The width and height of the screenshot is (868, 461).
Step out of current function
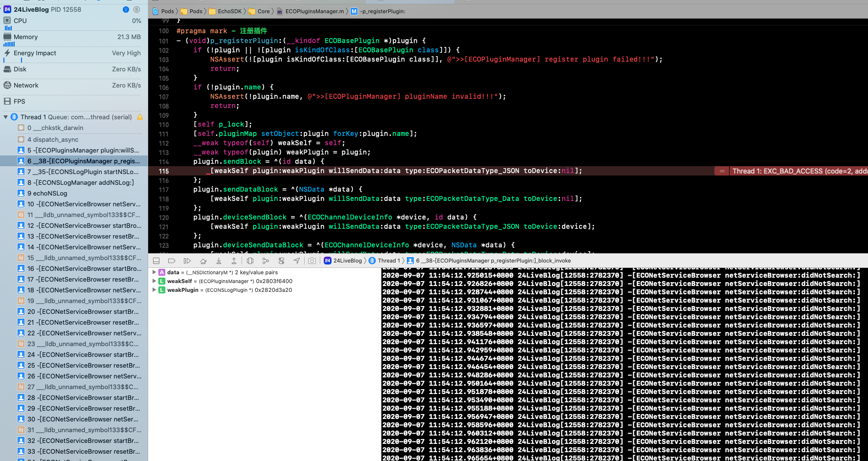coord(234,261)
